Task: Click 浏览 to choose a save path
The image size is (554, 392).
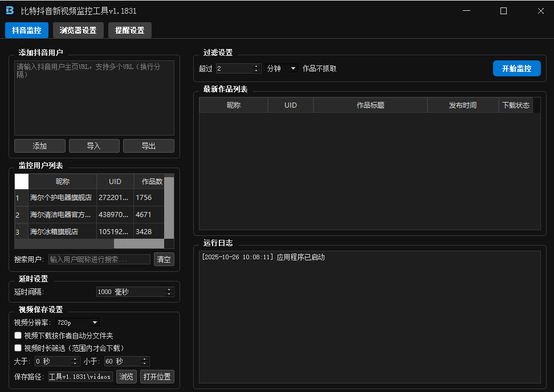Action: click(x=126, y=377)
